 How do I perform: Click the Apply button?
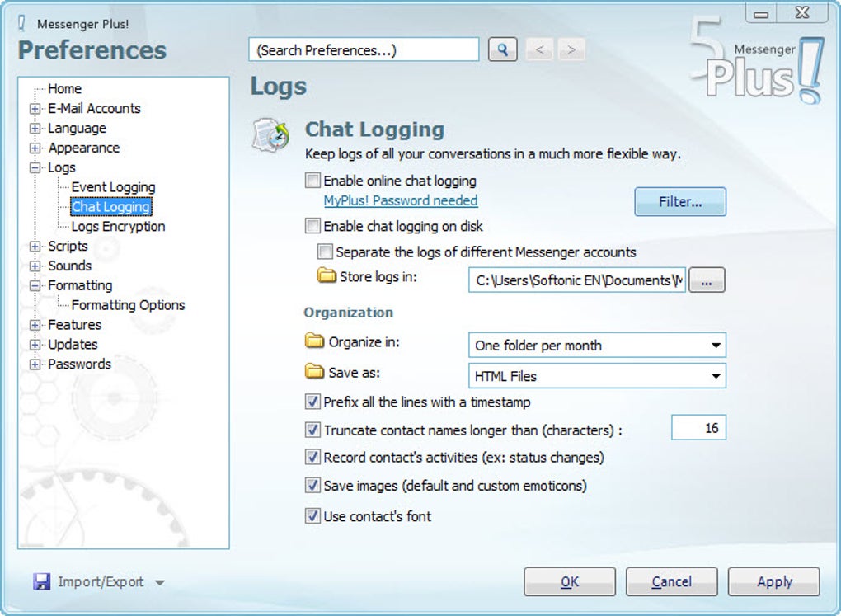pyautogui.click(x=774, y=581)
